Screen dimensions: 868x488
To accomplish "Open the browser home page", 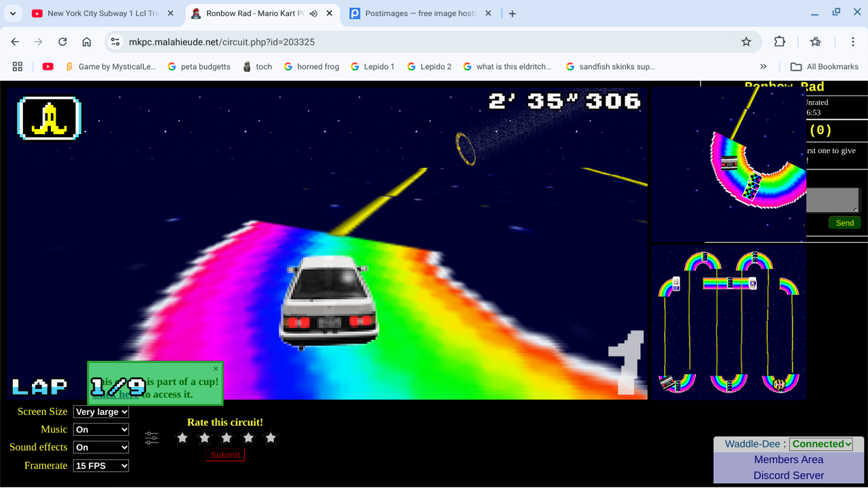I will click(x=87, y=41).
